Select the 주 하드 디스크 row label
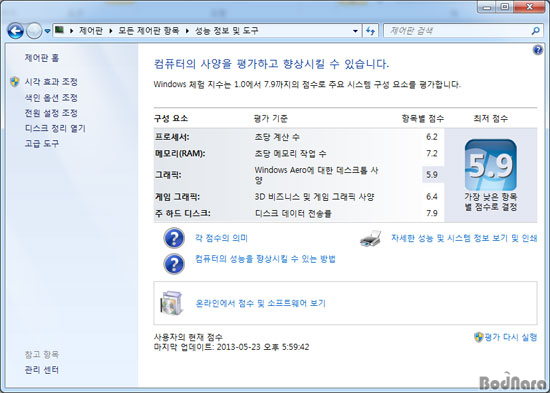The width and height of the screenshot is (550, 393). pos(182,213)
